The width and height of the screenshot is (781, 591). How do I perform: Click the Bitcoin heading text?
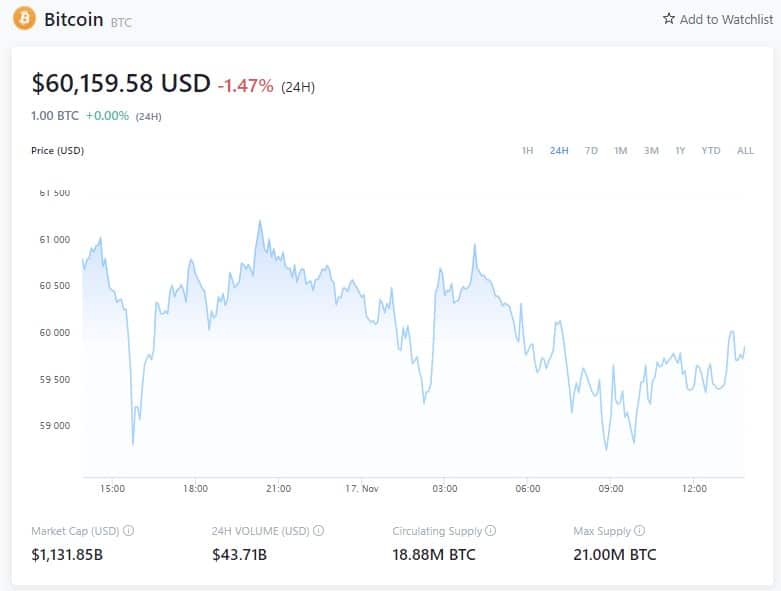tap(74, 19)
